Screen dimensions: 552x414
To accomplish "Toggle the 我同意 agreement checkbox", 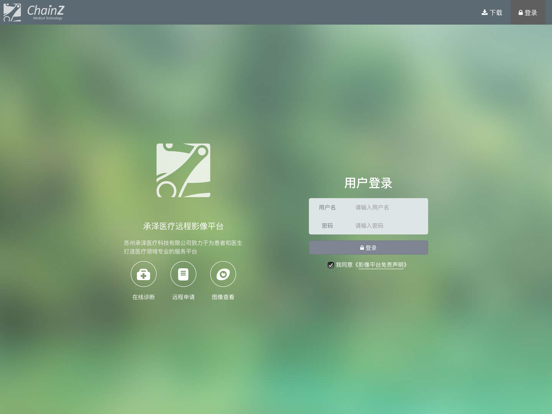I will (331, 265).
